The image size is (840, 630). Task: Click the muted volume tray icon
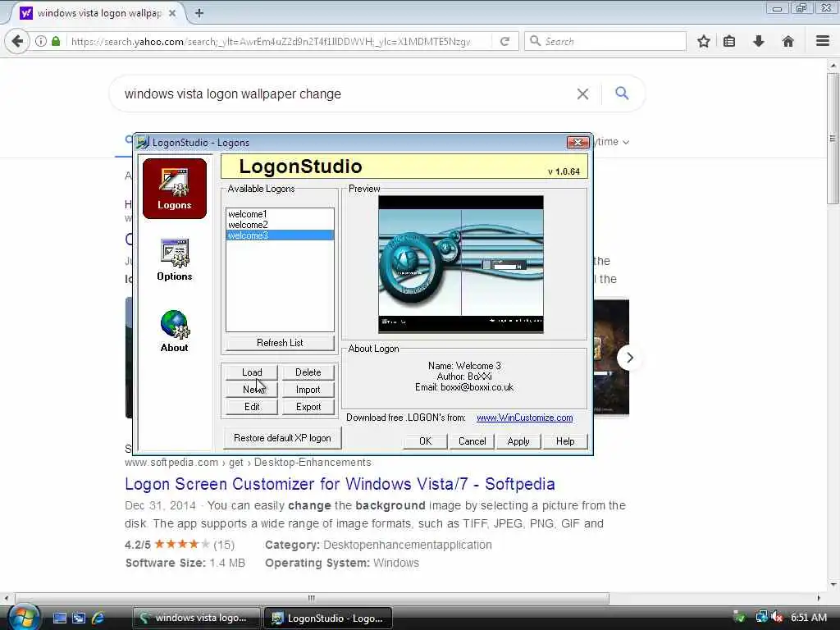776,617
